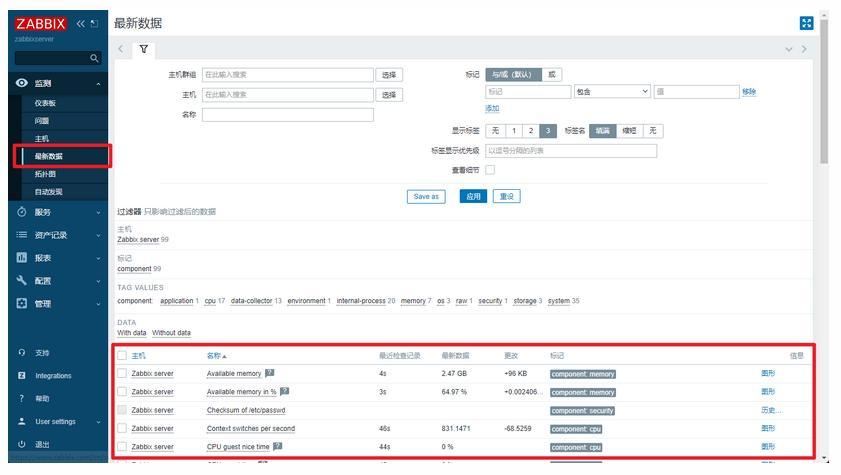Check the Available memory in % row checkbox
Viewport: 841px width, 475px height.
122,391
